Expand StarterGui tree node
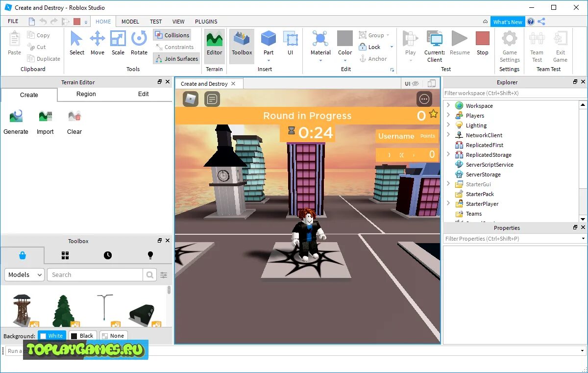Image resolution: width=588 pixels, height=373 pixels. (x=448, y=184)
